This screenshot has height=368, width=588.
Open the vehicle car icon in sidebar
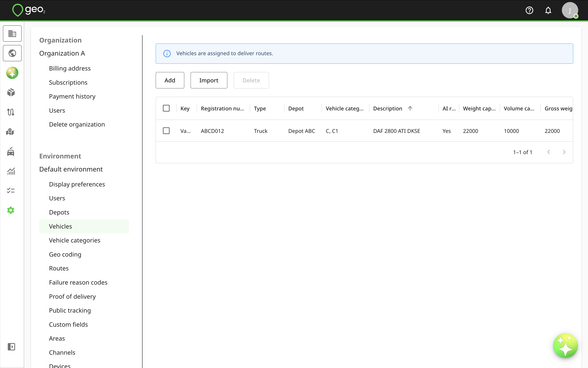point(11,151)
